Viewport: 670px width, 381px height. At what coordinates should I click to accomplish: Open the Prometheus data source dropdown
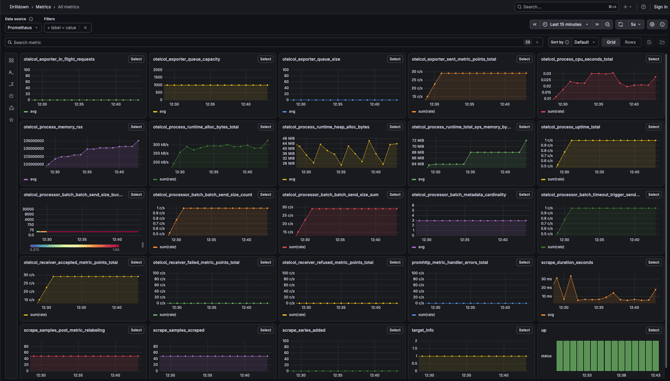[x=23, y=28]
